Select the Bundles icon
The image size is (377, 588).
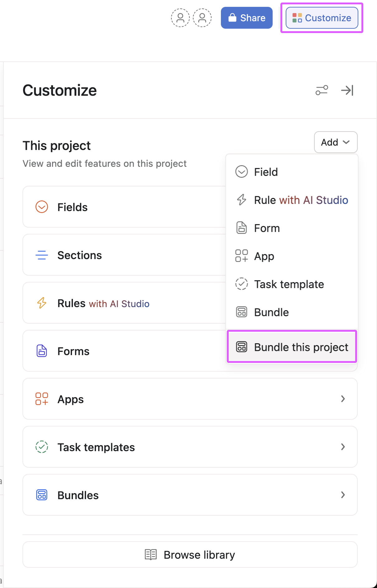[41, 495]
